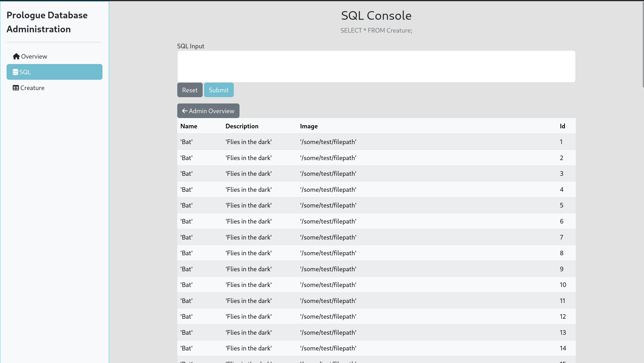Click the home icon beside Overview
The height and width of the screenshot is (363, 644).
click(16, 56)
